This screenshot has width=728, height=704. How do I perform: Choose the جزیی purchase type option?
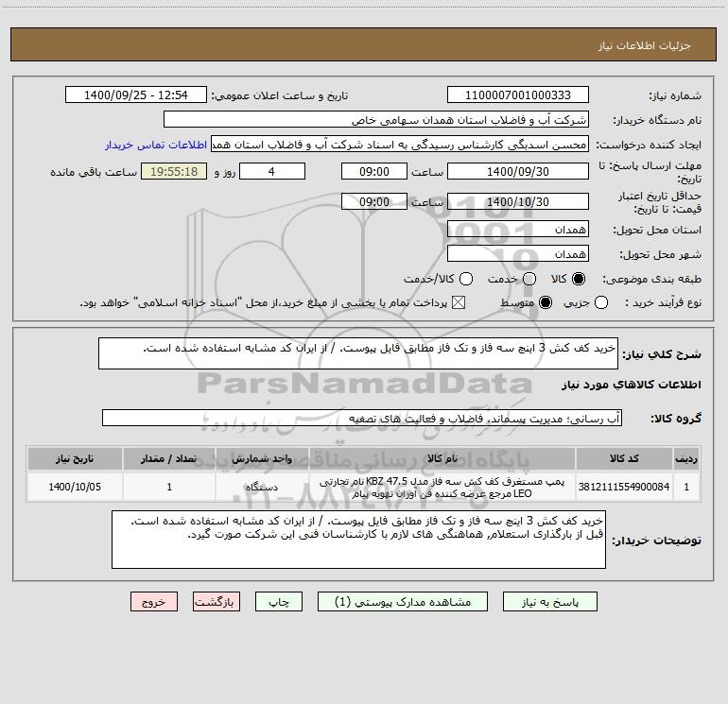[x=600, y=302]
